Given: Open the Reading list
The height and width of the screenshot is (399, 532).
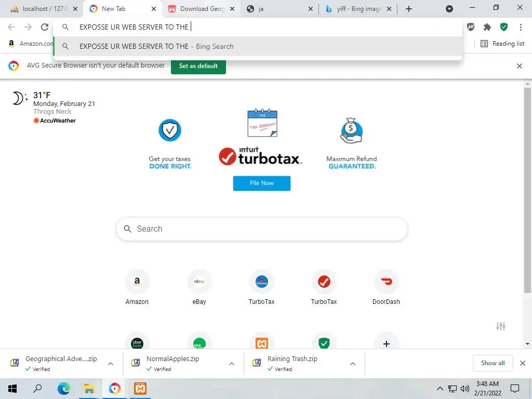Looking at the screenshot, I should point(502,44).
